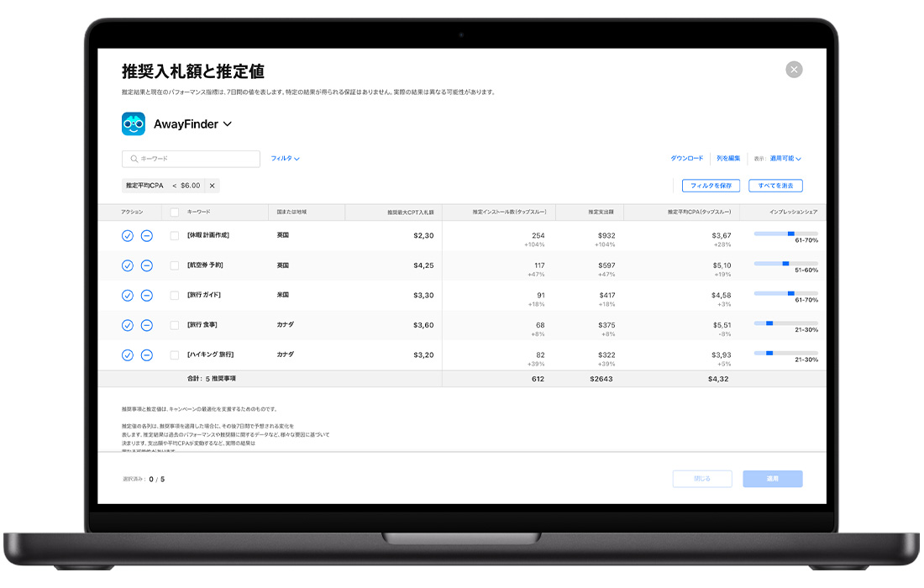Focus the キーワード search field
Screen dimensions: 924x588
coord(192,159)
